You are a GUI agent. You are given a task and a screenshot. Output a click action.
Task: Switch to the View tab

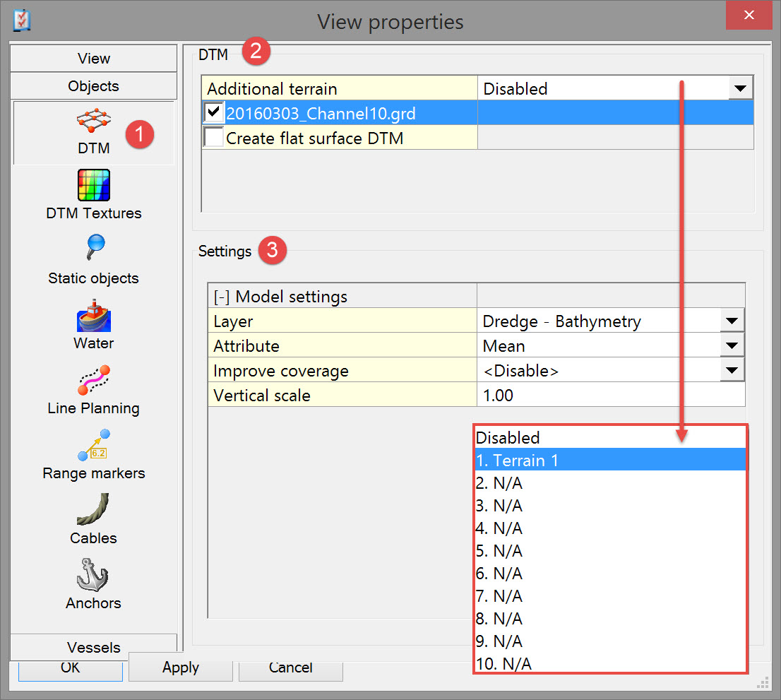(93, 59)
